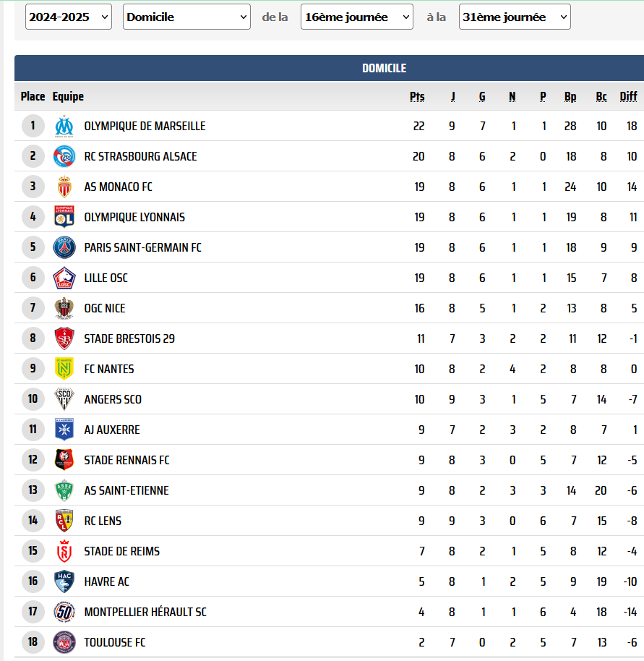Click the Olympique Lyonnais logo
Viewport: 644px width, 661px height.
point(64,217)
